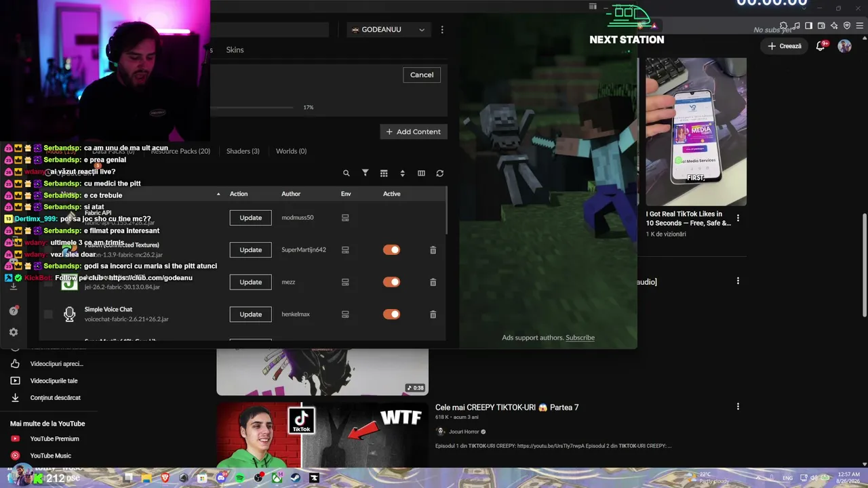
Task: Click environment icon in SuperMartijn642 row
Action: click(x=345, y=250)
